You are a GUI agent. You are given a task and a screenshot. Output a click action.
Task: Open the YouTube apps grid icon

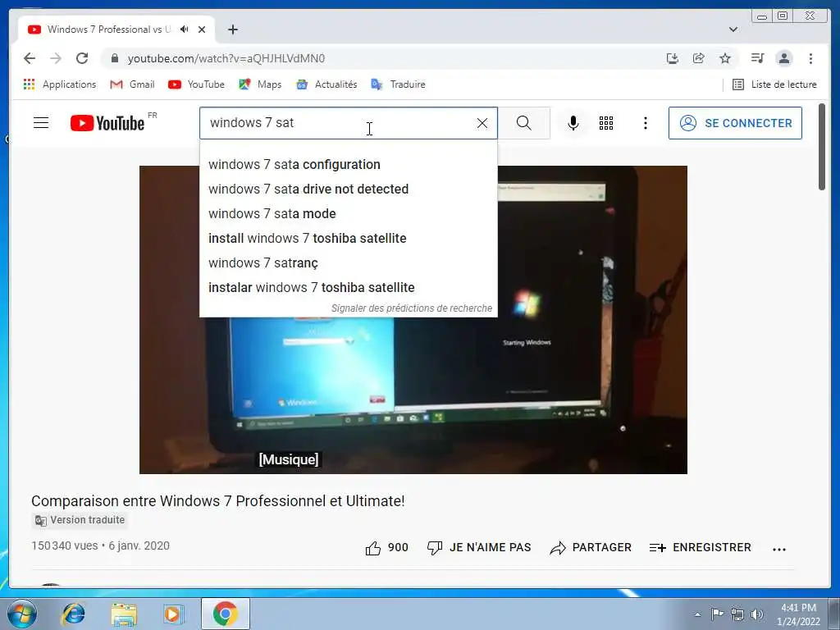(x=606, y=123)
